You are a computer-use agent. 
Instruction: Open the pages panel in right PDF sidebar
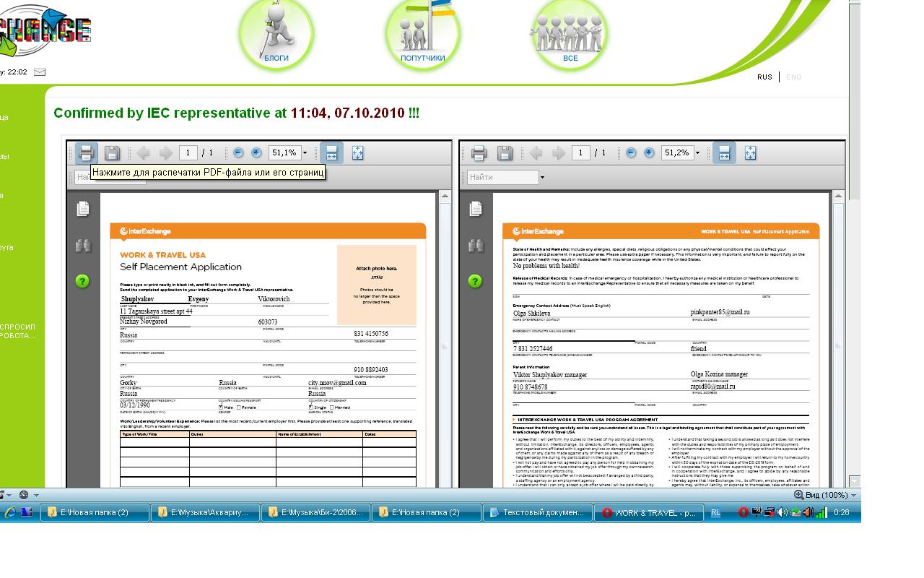tap(475, 208)
